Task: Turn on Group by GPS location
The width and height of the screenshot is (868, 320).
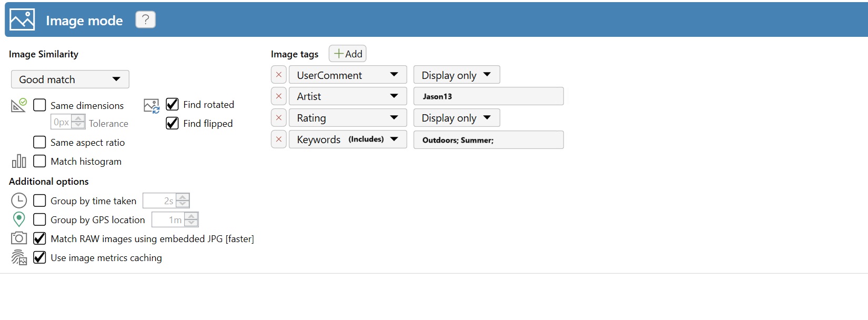Action: coord(39,219)
